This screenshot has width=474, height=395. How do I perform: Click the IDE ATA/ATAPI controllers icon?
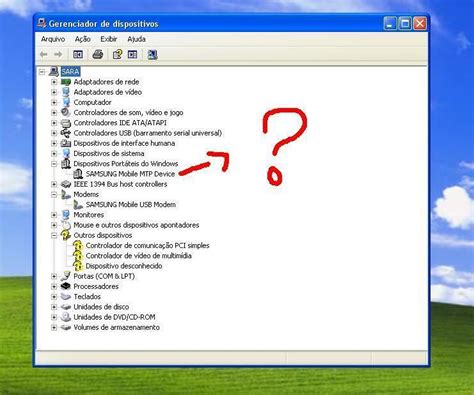[66, 123]
